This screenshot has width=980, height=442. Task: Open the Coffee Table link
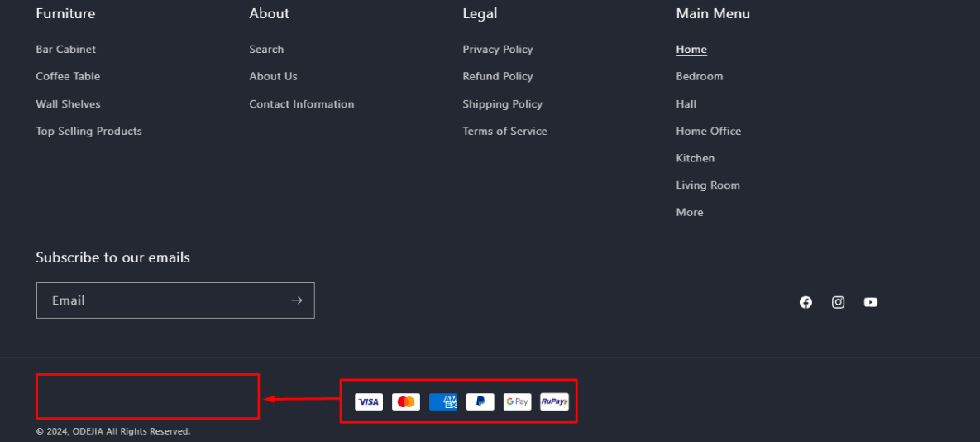coord(68,76)
